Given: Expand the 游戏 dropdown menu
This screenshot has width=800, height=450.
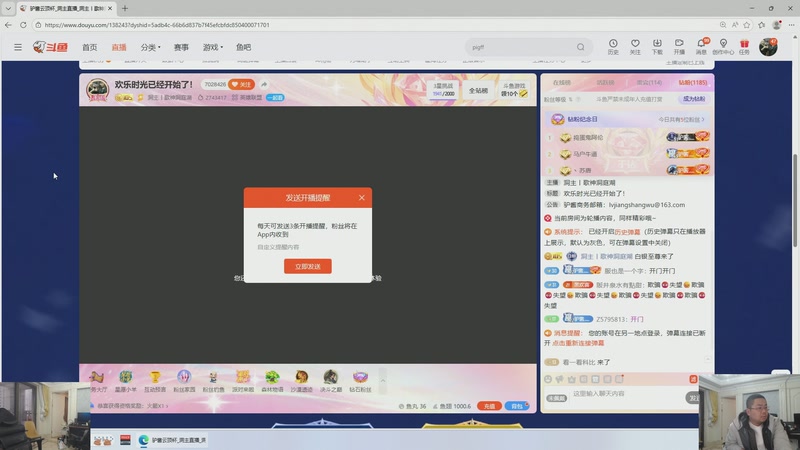Looking at the screenshot, I should click(213, 47).
